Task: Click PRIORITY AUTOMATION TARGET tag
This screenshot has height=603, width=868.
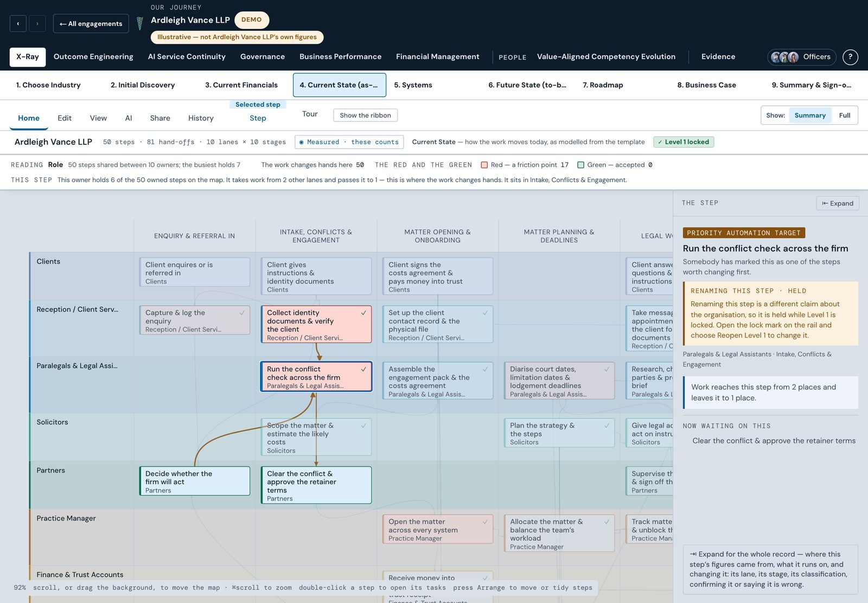Action: pyautogui.click(x=744, y=233)
